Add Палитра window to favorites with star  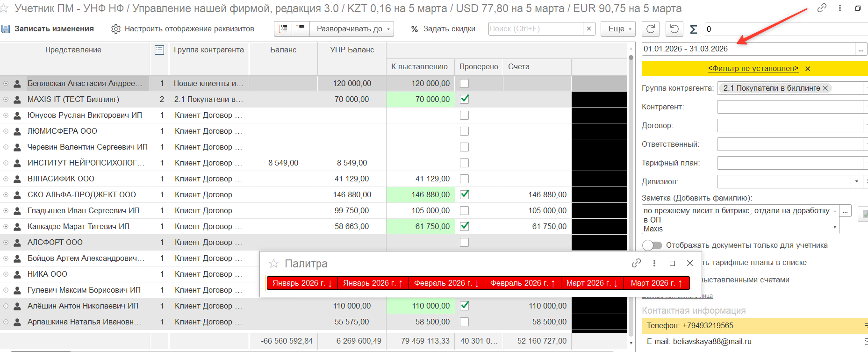(273, 264)
